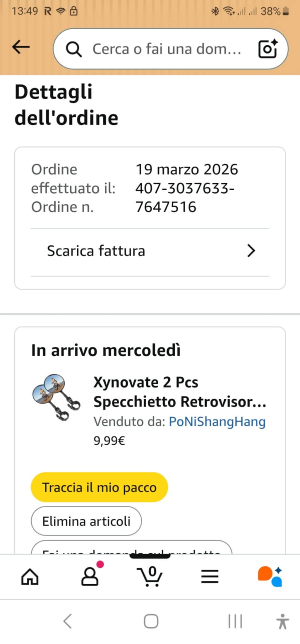Launch Rufus AI assistant icon
This screenshot has height=644, width=300.
[270, 577]
